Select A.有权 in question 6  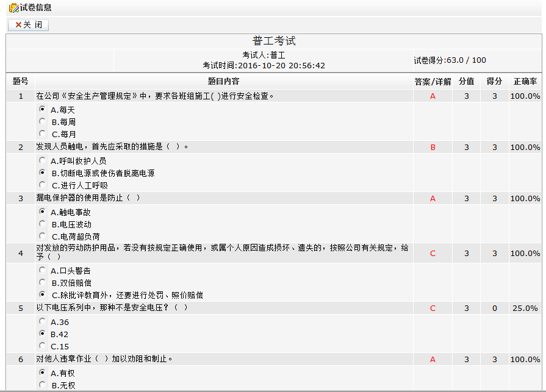click(42, 372)
